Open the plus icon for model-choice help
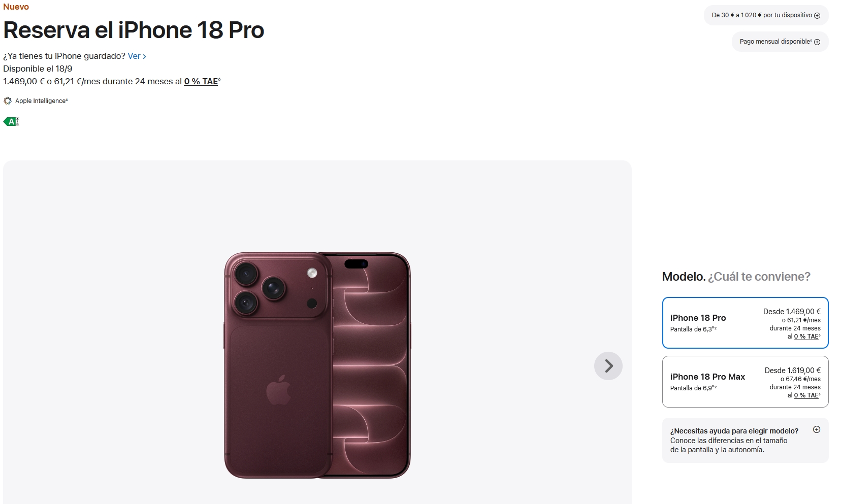This screenshot has width=841, height=504. [817, 429]
